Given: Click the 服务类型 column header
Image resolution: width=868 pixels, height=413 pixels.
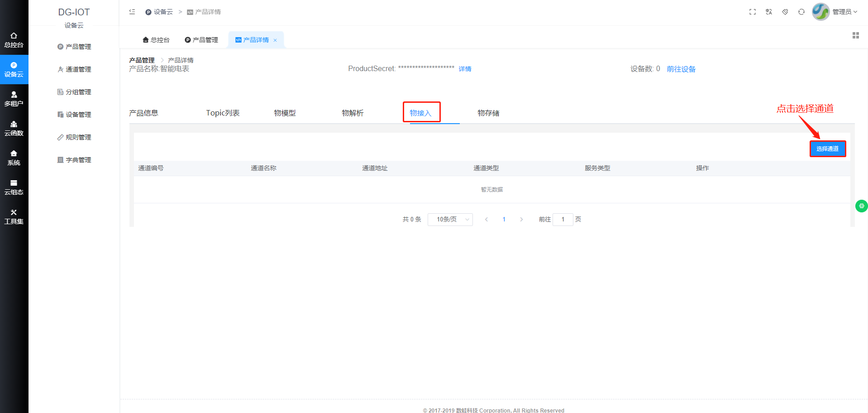Looking at the screenshot, I should (597, 168).
